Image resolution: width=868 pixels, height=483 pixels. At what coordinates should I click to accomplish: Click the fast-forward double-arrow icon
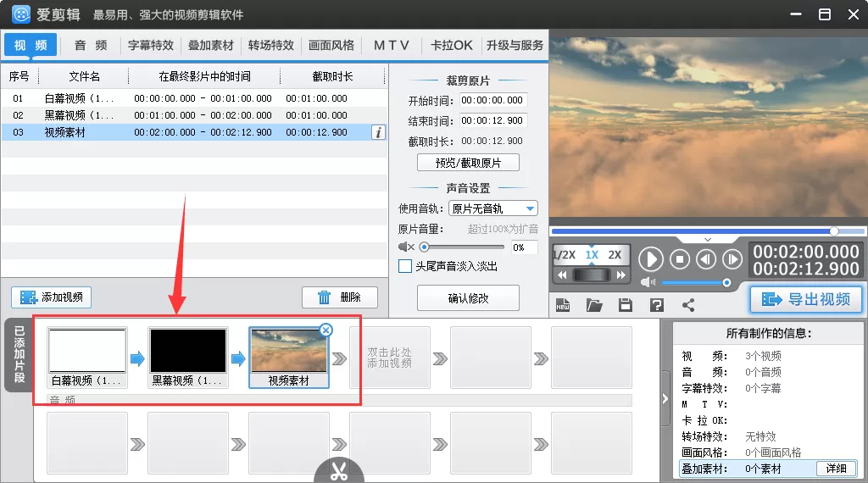pos(621,275)
